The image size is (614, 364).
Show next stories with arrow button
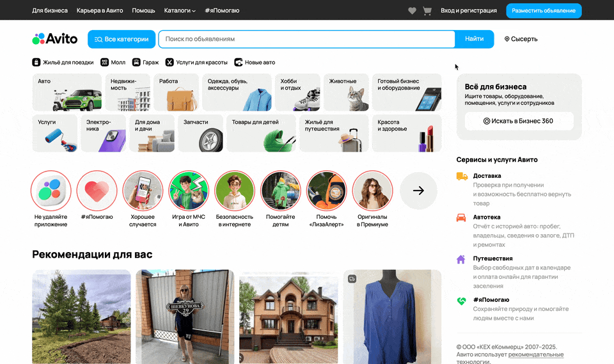418,191
